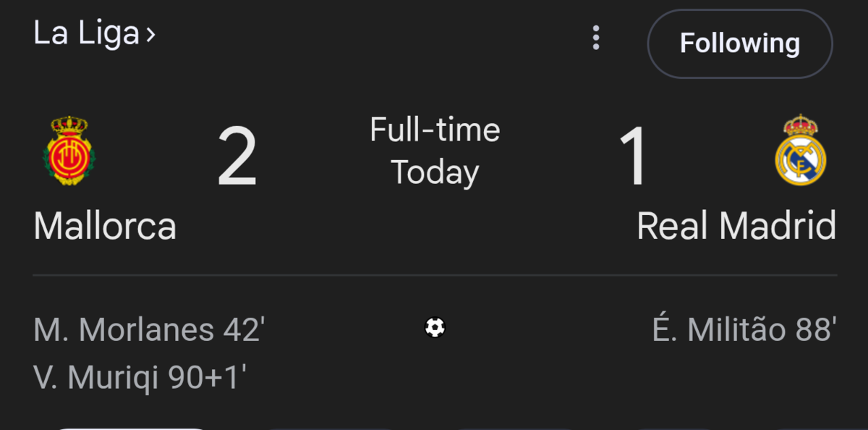Click the 90+1' stoppage-time goal minute
Viewport: 868px width, 430px height.
(207, 377)
